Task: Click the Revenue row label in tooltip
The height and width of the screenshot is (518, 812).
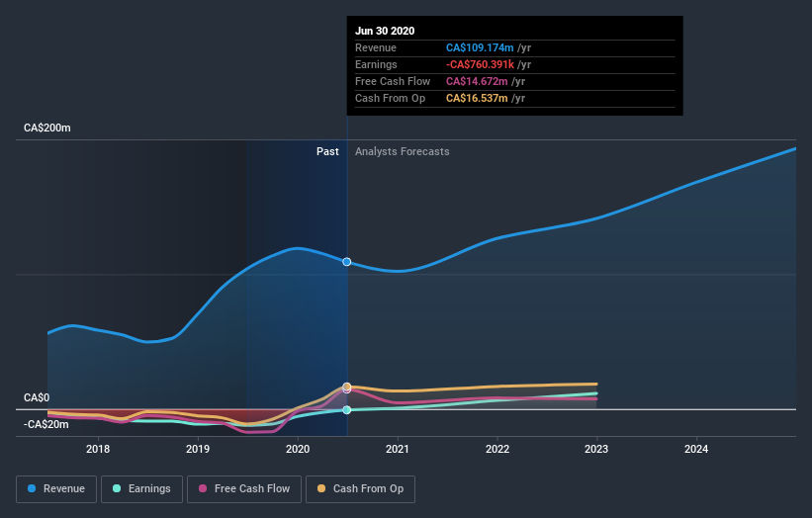Action: coord(376,47)
